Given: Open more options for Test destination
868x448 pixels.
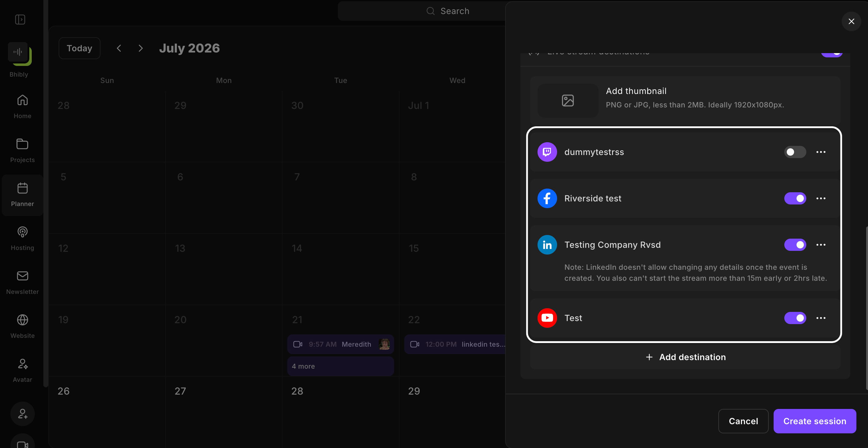Looking at the screenshot, I should [x=821, y=318].
